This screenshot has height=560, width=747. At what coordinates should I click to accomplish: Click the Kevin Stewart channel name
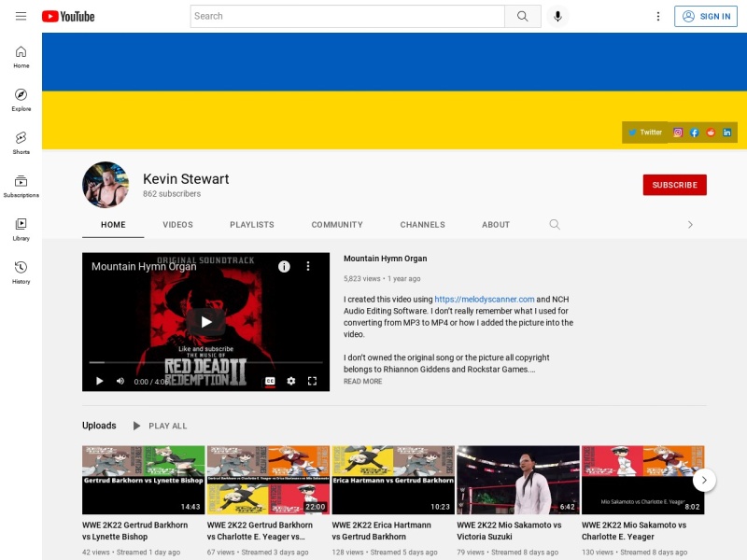186,179
